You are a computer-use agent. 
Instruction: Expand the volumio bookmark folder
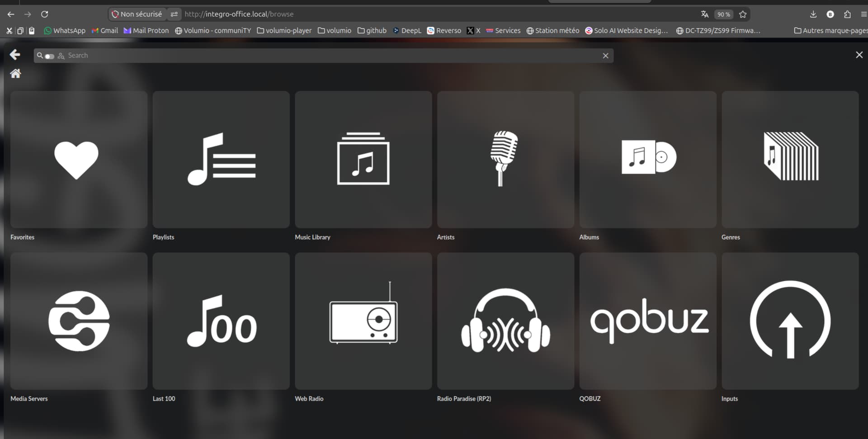[335, 30]
